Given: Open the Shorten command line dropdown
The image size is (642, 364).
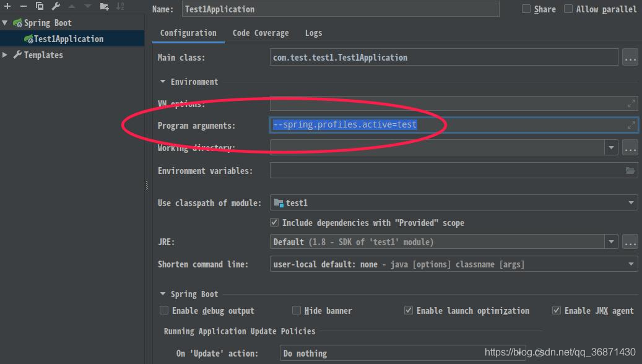Looking at the screenshot, I should [x=454, y=264].
